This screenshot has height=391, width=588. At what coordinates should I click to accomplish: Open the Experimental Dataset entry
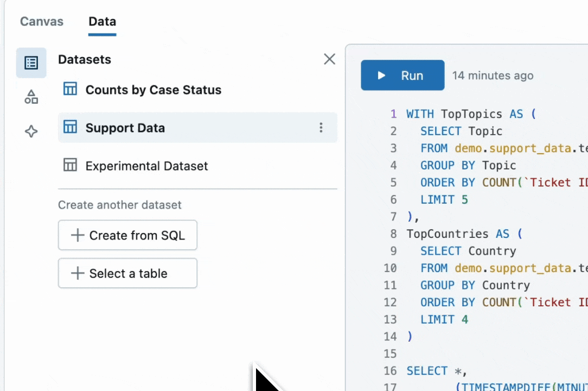[146, 166]
